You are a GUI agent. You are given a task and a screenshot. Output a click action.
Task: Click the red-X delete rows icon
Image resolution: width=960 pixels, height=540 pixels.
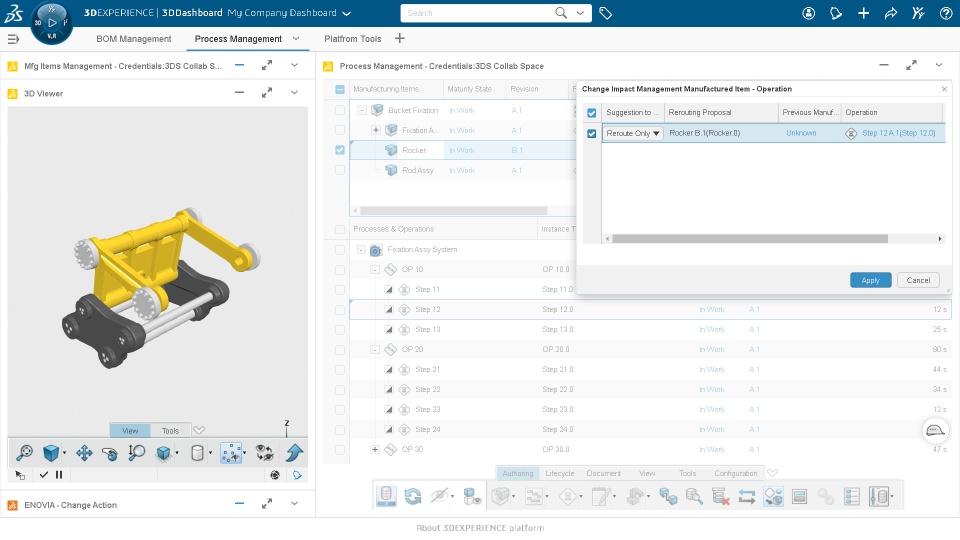click(720, 496)
